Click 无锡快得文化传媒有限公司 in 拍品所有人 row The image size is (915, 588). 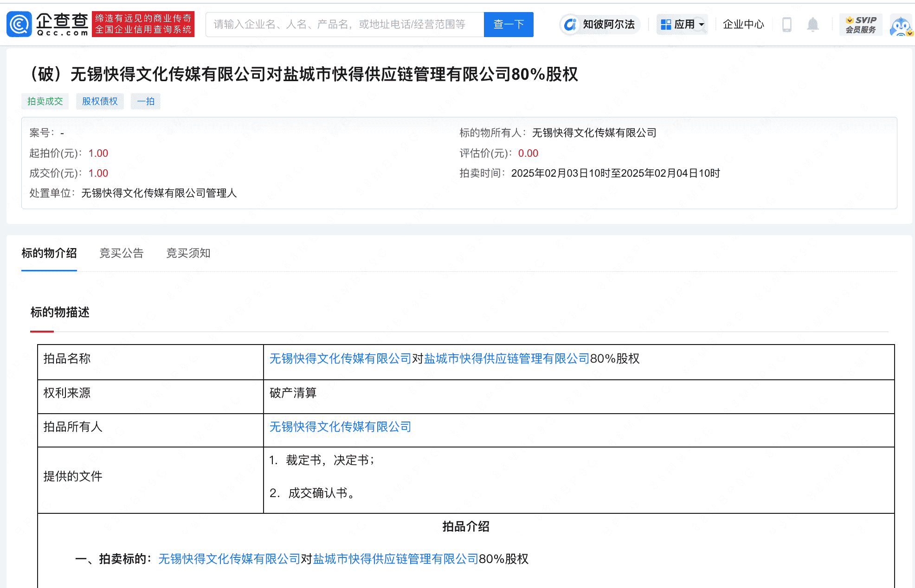click(340, 427)
